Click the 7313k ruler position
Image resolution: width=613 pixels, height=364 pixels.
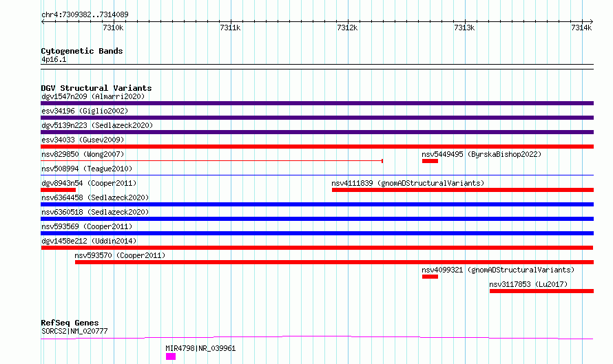(x=464, y=28)
